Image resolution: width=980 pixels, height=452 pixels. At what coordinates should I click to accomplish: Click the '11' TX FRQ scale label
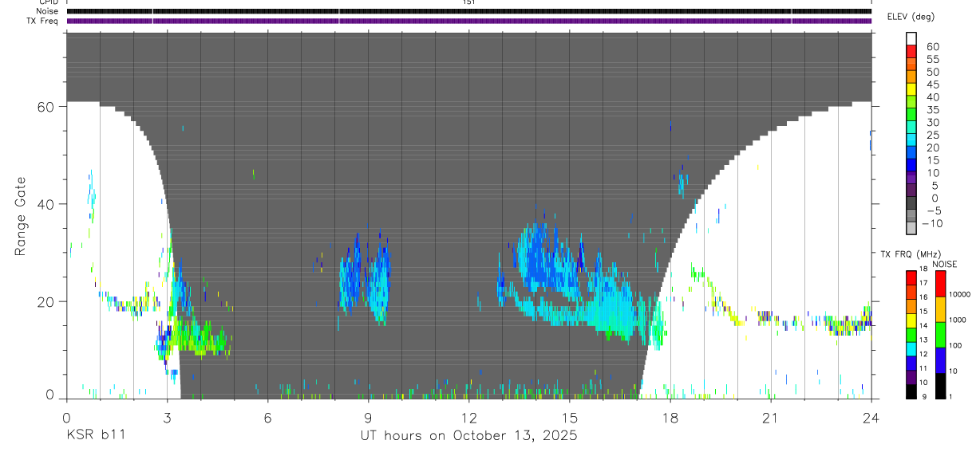(x=923, y=368)
